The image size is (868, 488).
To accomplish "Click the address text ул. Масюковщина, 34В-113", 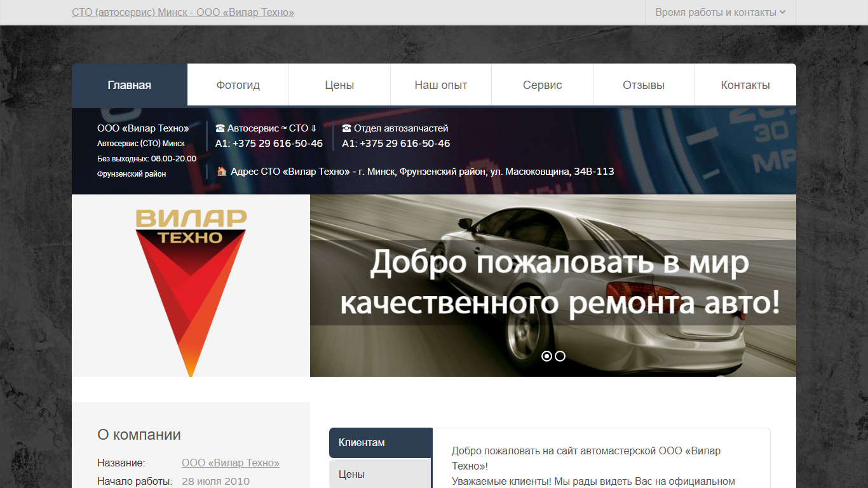I will pos(552,172).
